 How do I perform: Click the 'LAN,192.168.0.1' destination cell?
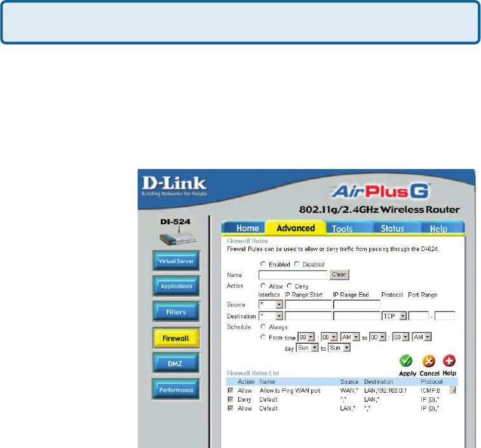tap(385, 391)
